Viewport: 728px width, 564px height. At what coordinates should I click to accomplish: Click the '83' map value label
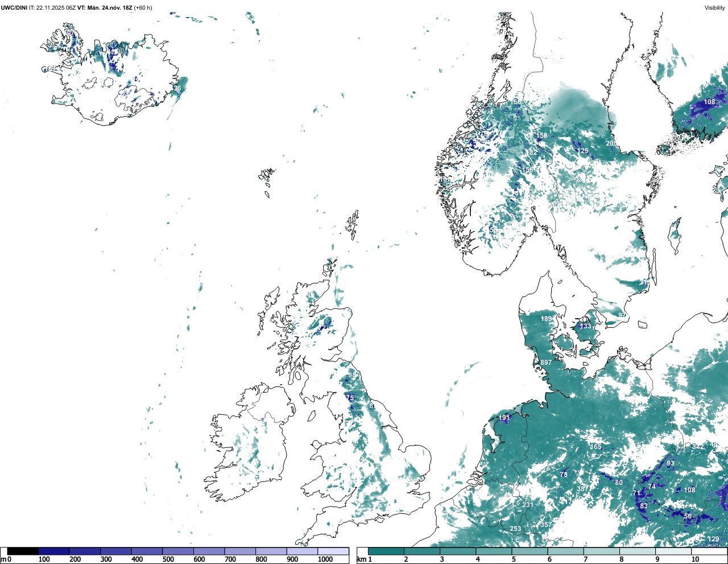click(644, 506)
